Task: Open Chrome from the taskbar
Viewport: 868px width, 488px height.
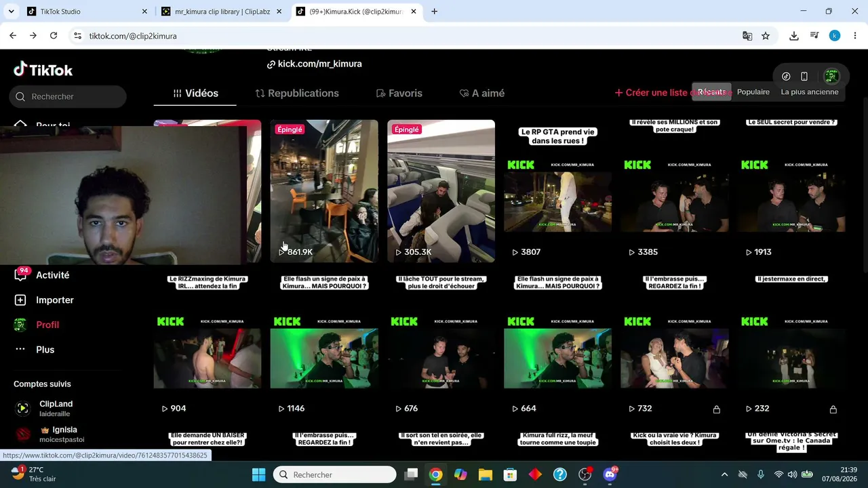Action: (435, 474)
